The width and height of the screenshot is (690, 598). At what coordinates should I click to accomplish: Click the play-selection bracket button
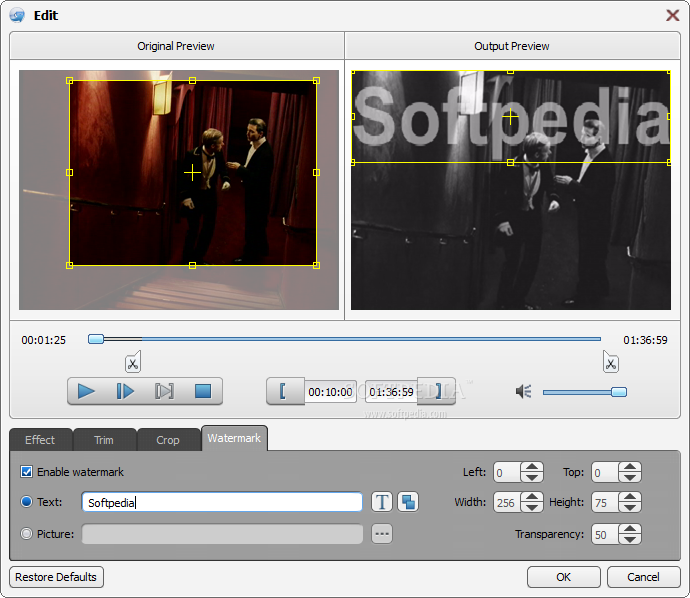pyautogui.click(x=164, y=391)
